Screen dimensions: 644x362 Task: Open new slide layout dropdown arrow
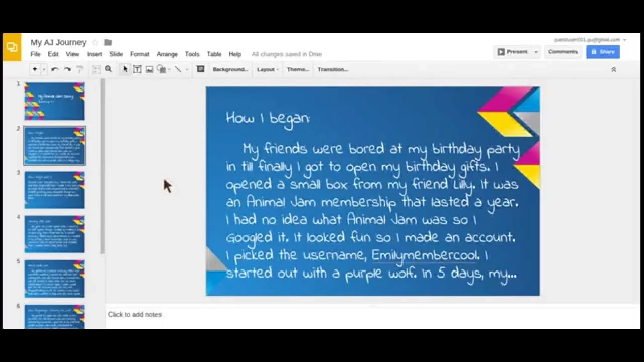(44, 69)
